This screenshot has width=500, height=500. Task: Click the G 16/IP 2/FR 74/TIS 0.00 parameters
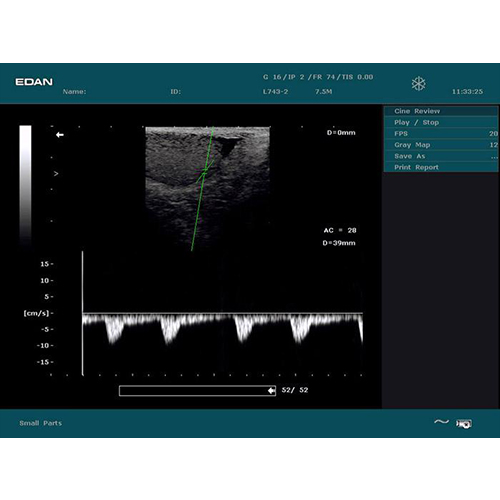[318, 77]
